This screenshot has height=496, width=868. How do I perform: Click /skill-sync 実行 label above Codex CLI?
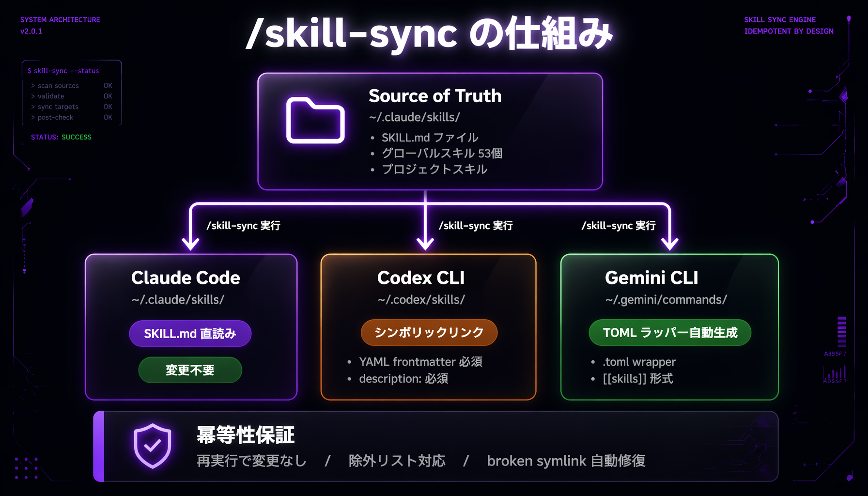pyautogui.click(x=476, y=226)
